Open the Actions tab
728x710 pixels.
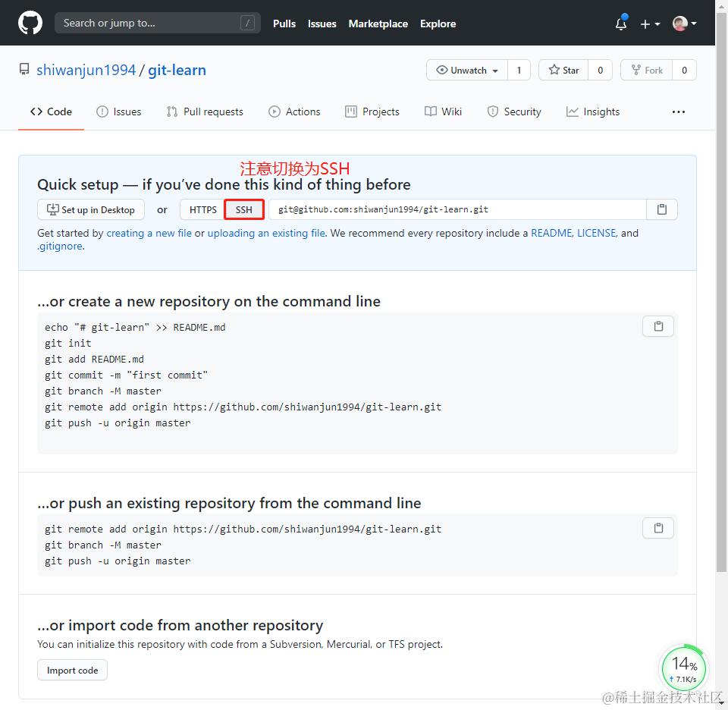coord(294,112)
